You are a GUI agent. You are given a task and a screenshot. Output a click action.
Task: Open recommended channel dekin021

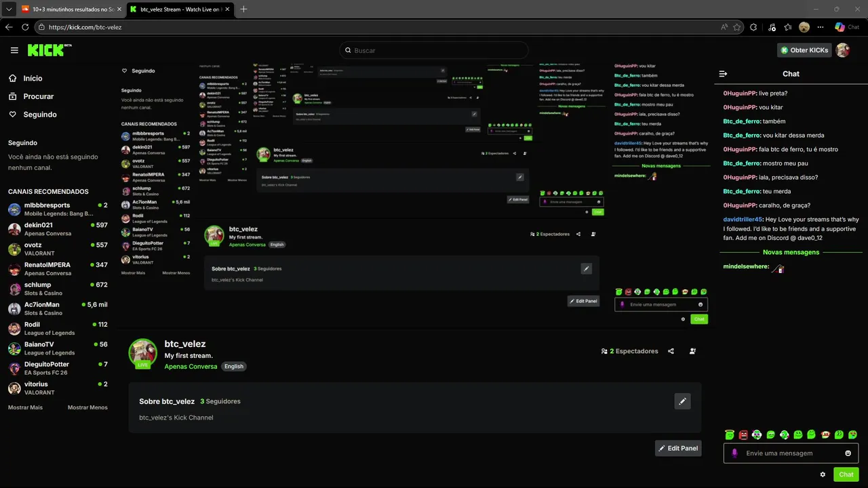tap(58, 229)
